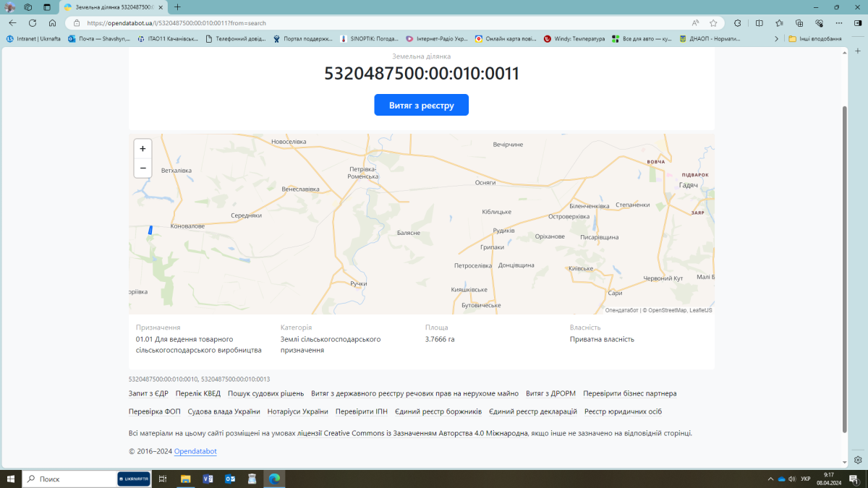The image size is (868, 488).
Task: Click the blue land parcel on the map
Action: [150, 230]
